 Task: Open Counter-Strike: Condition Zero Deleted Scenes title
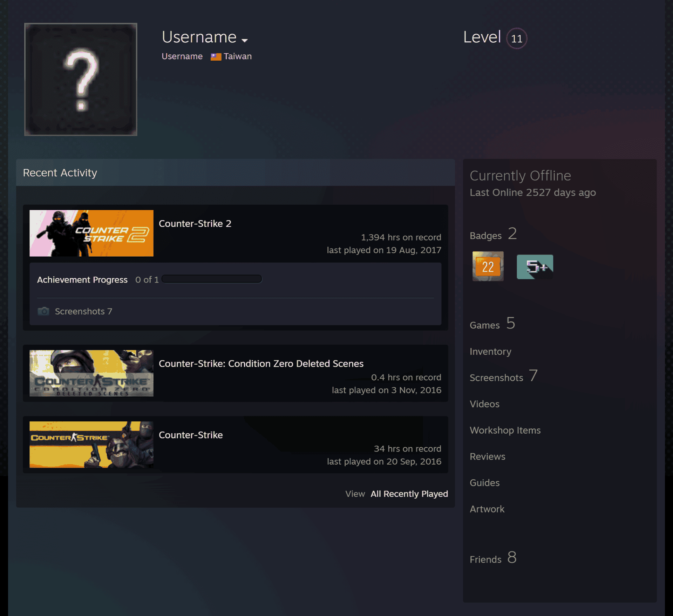pos(261,364)
